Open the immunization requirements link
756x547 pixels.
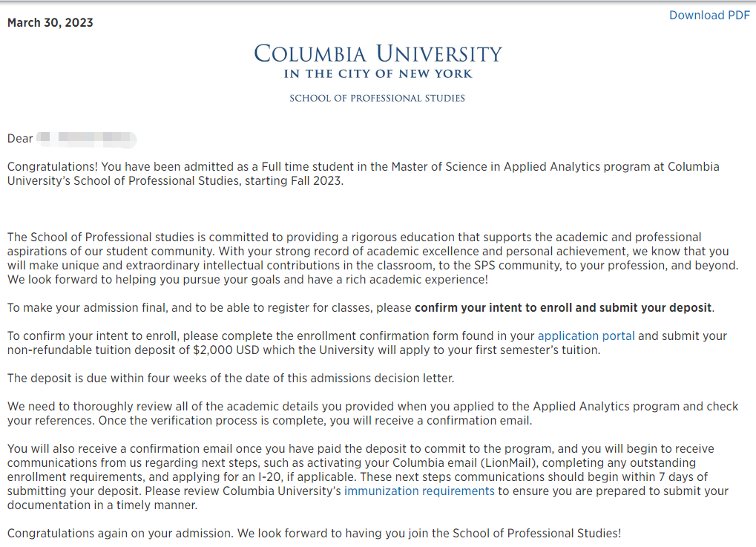pyautogui.click(x=419, y=491)
